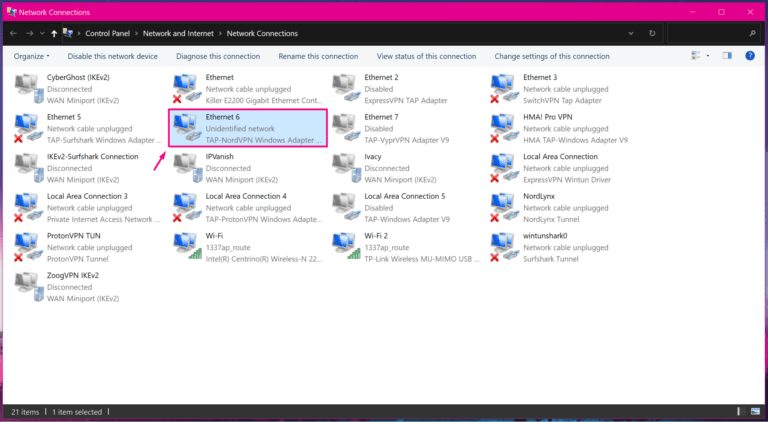Select the Ethernet 7 VyprVPN adapter icon

[346, 128]
